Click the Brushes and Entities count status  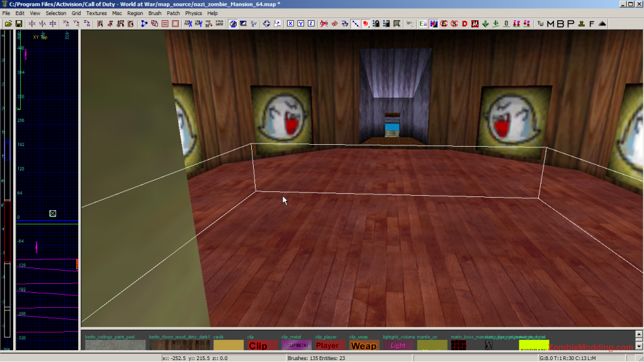coord(316,358)
